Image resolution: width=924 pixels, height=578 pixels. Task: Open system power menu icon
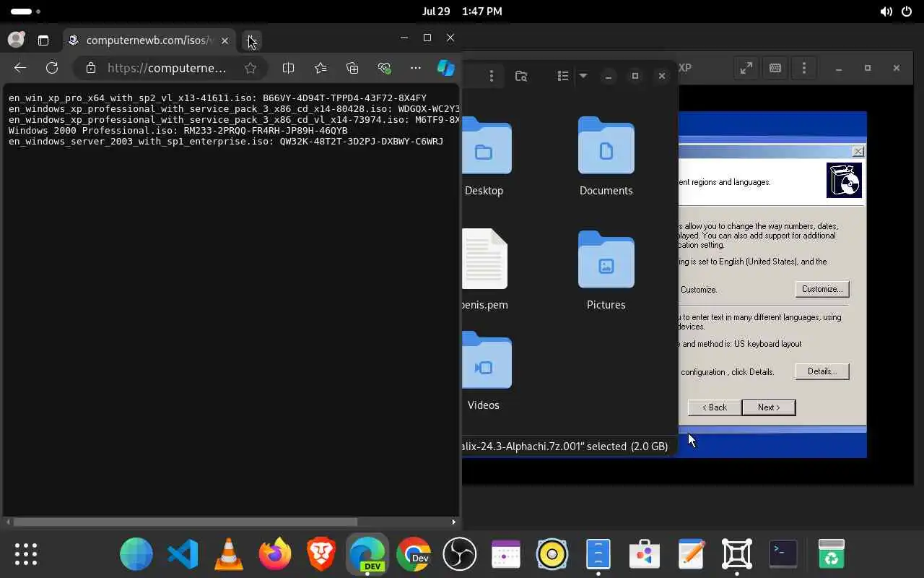907,12
